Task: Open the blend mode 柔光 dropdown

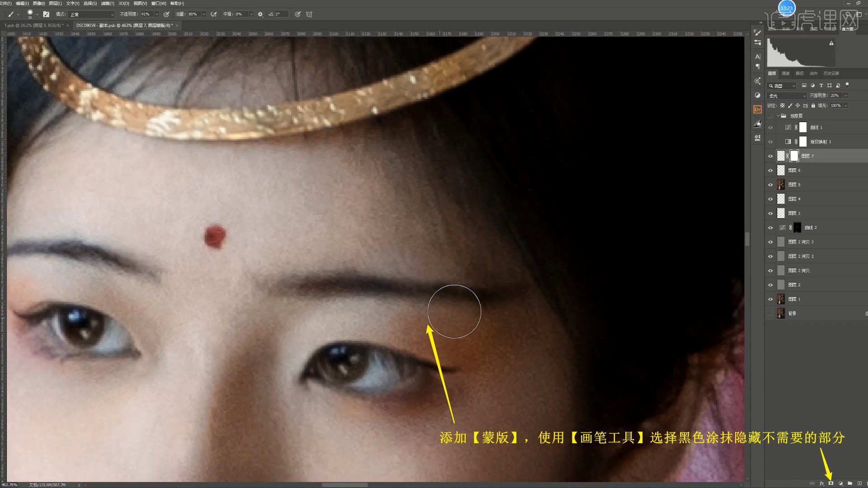Action: pos(787,96)
